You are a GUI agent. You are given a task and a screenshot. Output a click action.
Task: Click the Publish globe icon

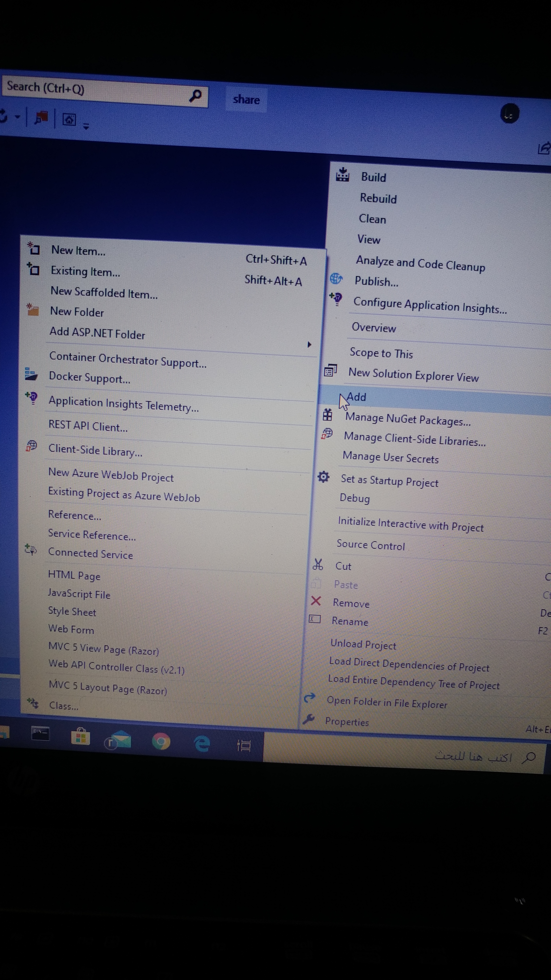tap(336, 278)
